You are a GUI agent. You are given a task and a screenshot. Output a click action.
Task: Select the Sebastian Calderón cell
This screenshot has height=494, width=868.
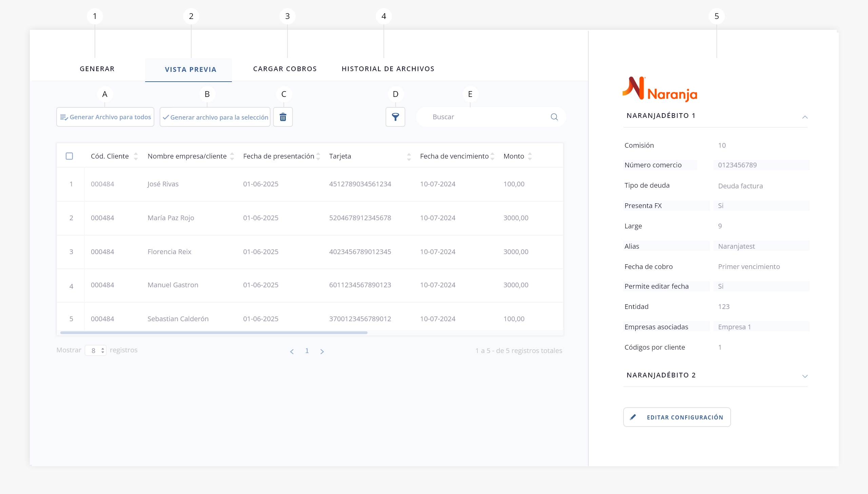[178, 319]
